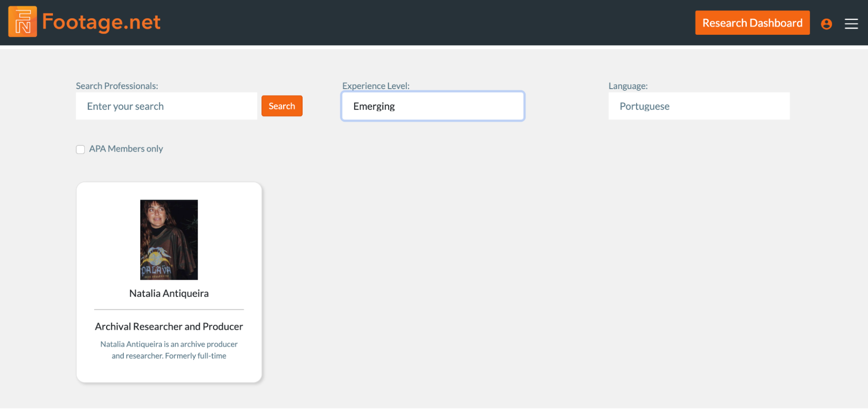This screenshot has height=411, width=868.
Task: Click the Language label
Action: click(628, 86)
